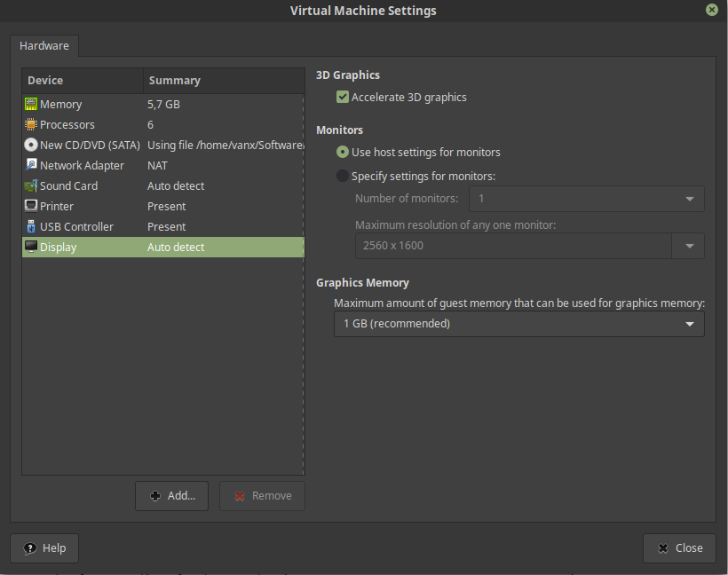Select the USB Controller icon
This screenshot has height=575, width=728.
coord(29,226)
